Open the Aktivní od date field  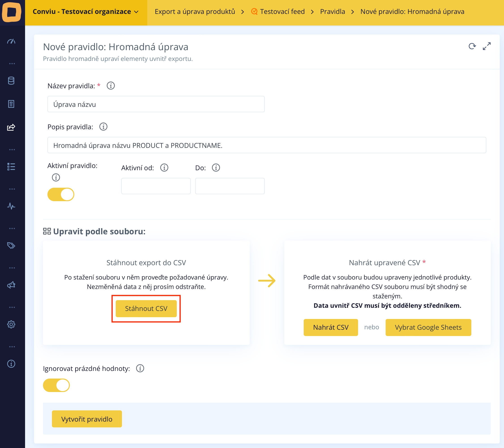(156, 186)
